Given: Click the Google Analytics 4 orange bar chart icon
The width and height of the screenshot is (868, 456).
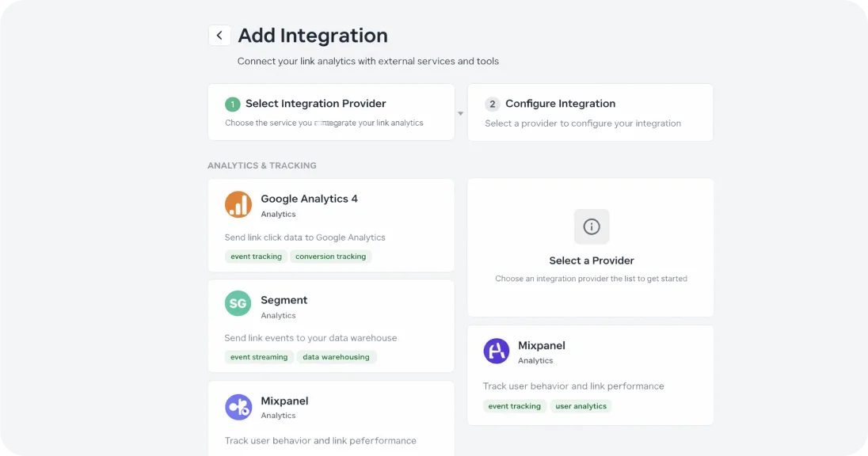Looking at the screenshot, I should pos(238,204).
